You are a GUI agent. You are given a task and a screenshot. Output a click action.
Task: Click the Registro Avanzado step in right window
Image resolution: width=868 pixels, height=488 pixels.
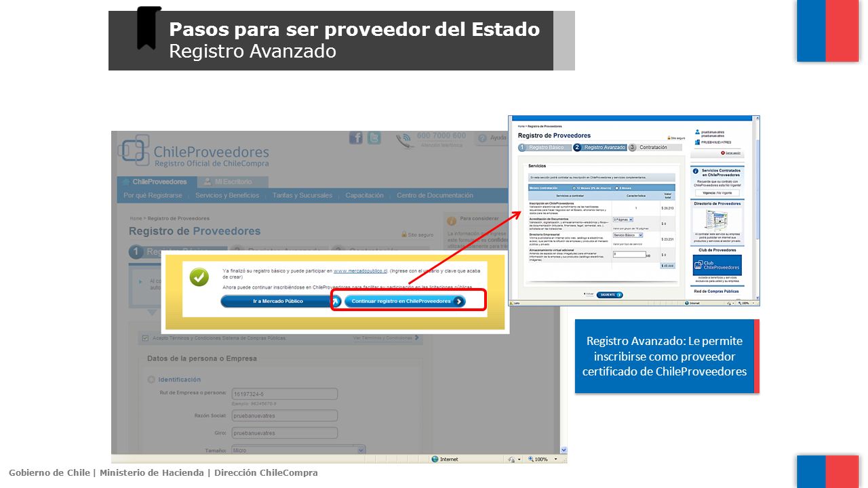tap(600, 147)
